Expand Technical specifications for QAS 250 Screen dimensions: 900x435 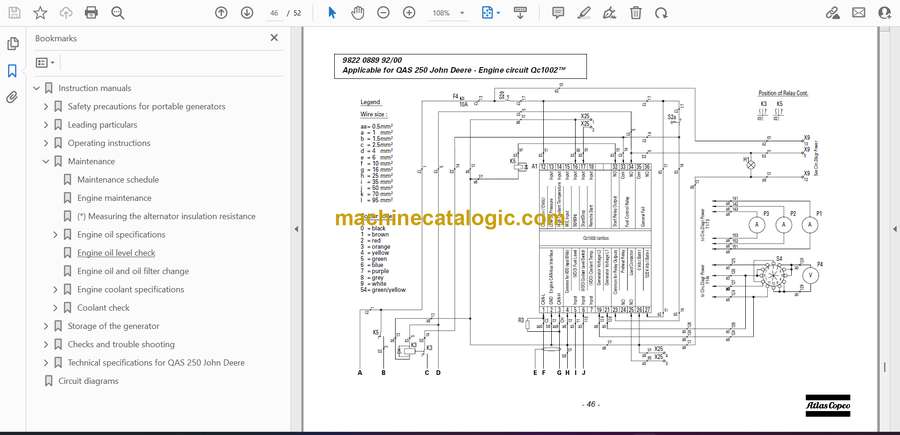(46, 363)
